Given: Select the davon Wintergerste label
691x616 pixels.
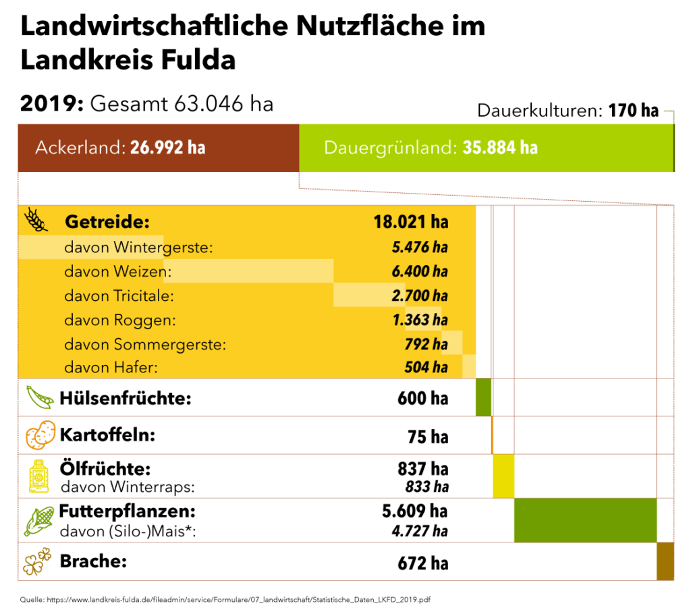Looking at the screenshot, I should [138, 248].
